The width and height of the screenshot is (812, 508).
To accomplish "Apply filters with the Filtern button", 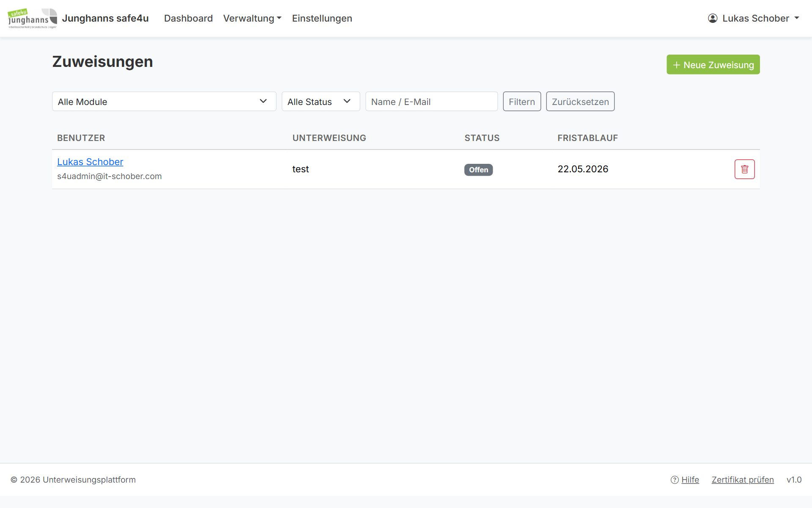I will click(x=522, y=102).
